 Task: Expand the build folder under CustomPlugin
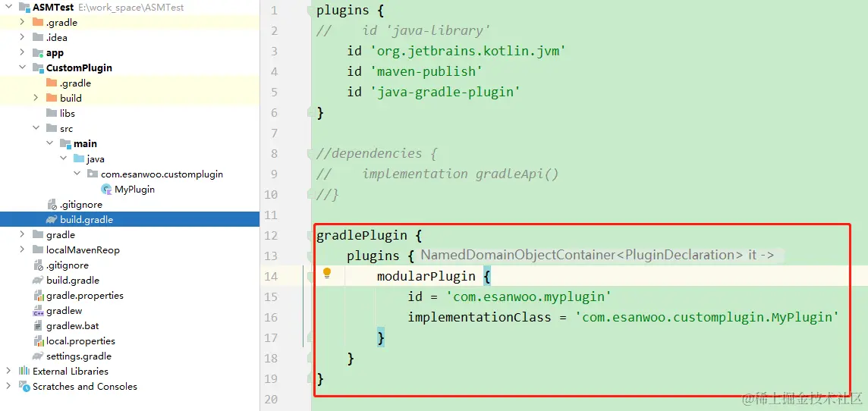click(x=36, y=98)
